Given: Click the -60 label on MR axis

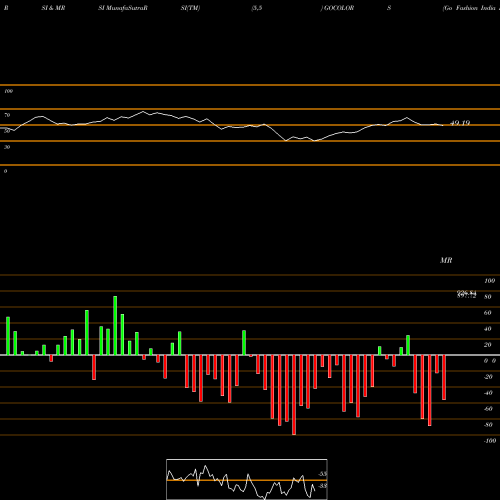Looking at the screenshot, I should click(488, 409).
